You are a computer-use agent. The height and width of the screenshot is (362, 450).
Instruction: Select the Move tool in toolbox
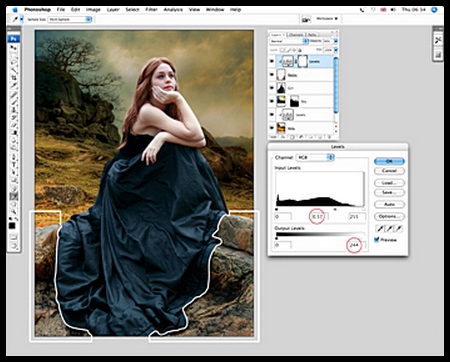[14, 47]
